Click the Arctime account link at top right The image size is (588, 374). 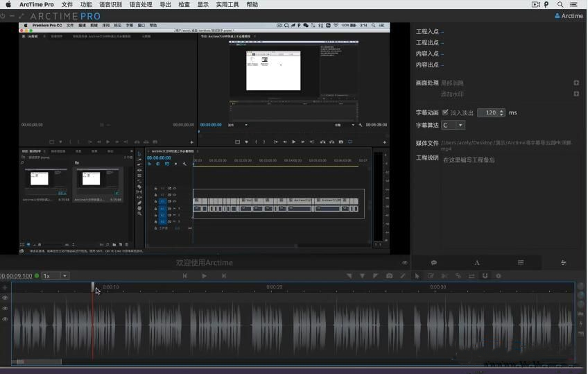569,16
